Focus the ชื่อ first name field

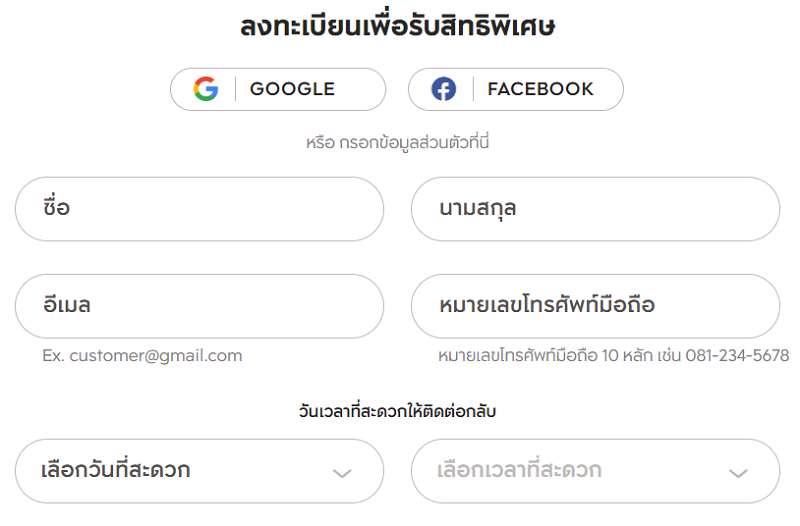[199, 209]
